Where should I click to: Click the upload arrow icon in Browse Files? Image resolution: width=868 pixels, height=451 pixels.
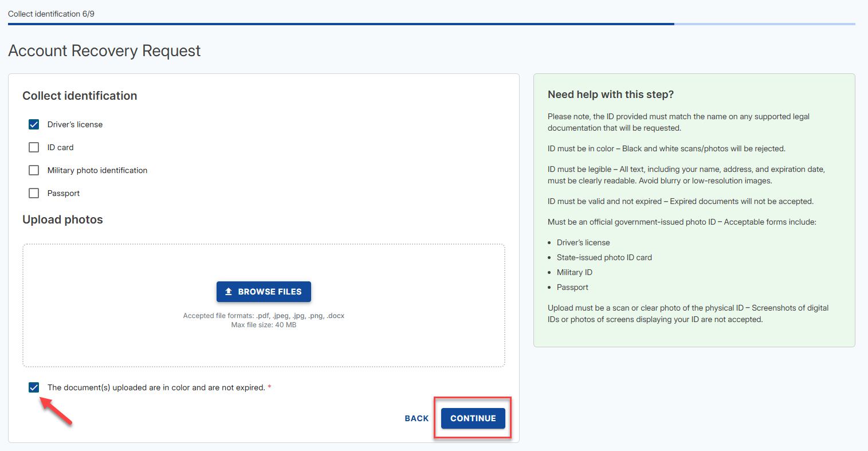pos(229,292)
